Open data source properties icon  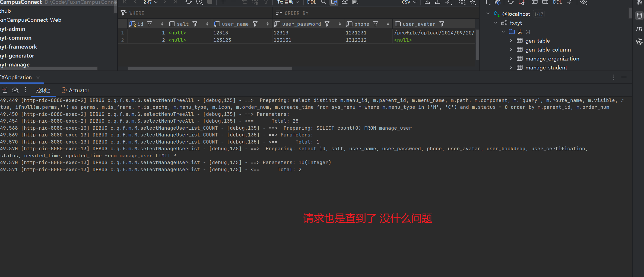tap(497, 2)
